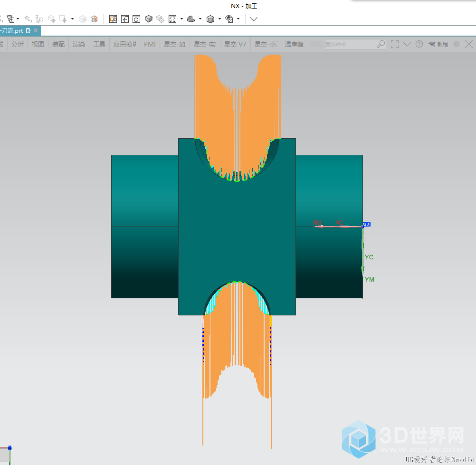Click the pop-out icon on 刀流.prt tab

pos(29,31)
